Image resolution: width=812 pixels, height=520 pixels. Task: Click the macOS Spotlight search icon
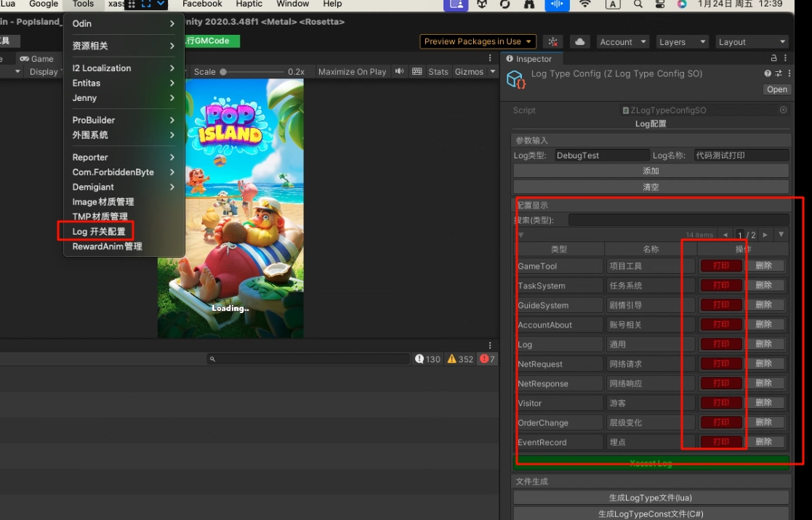click(638, 4)
